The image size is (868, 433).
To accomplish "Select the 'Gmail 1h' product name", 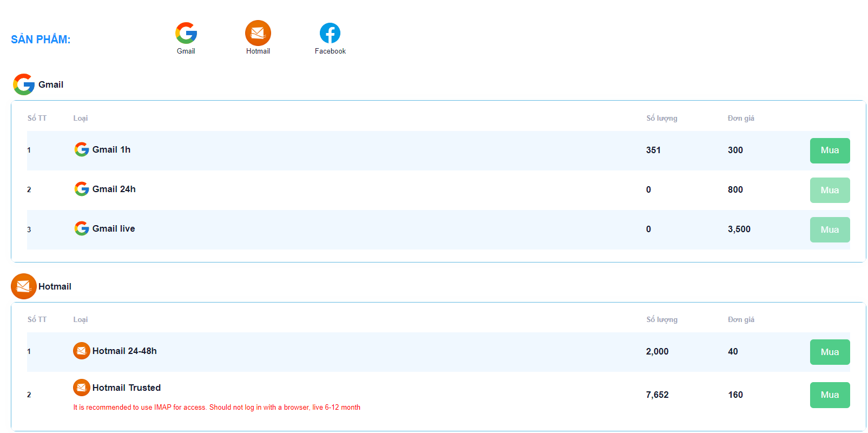I will (x=111, y=149).
